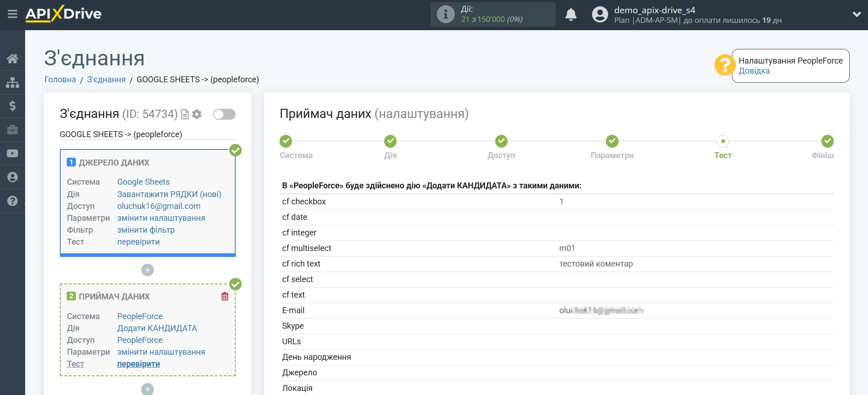Go to the Доступ wizard step
The height and width of the screenshot is (395, 868).
[501, 155]
